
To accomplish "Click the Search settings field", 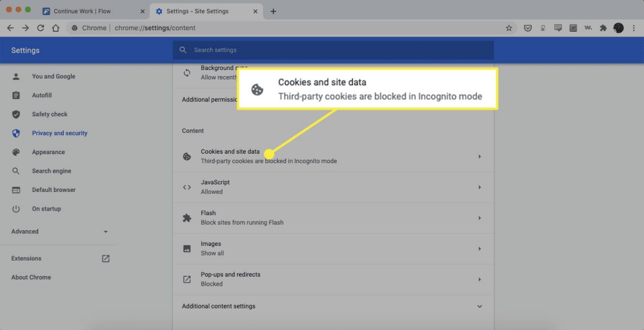I will tap(333, 50).
